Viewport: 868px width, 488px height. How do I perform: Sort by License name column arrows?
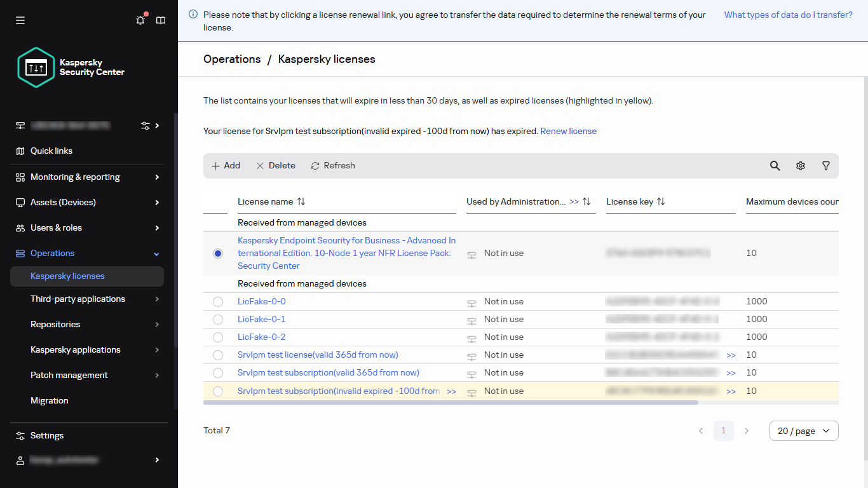[x=301, y=201]
